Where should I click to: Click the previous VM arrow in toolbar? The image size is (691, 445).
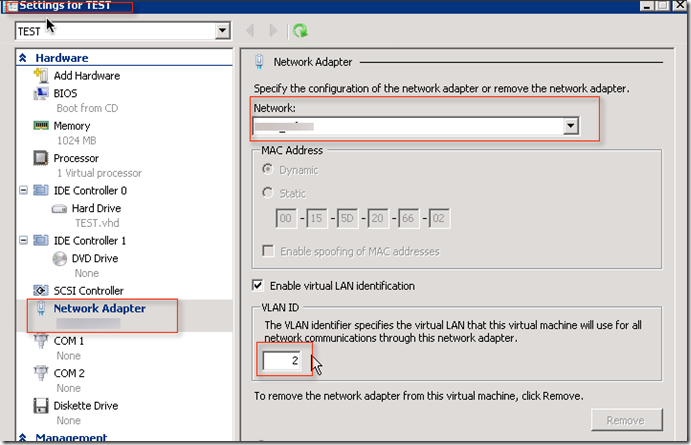coord(250,30)
